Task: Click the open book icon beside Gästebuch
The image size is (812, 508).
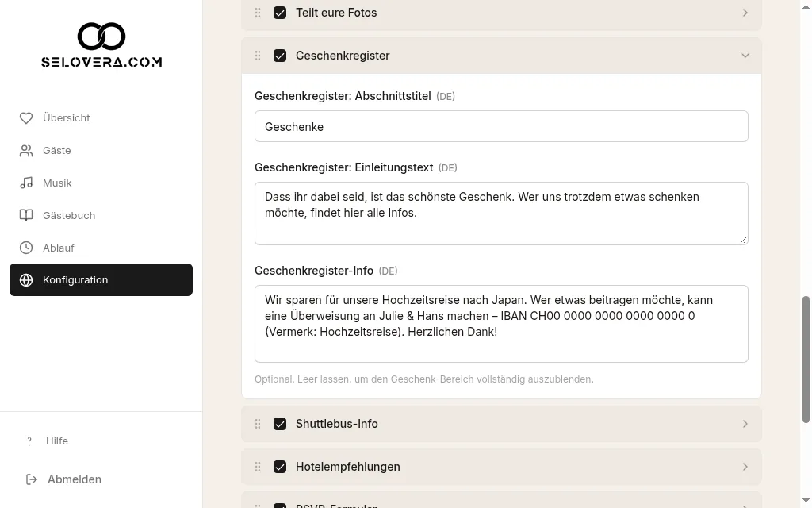Action: coord(26,215)
